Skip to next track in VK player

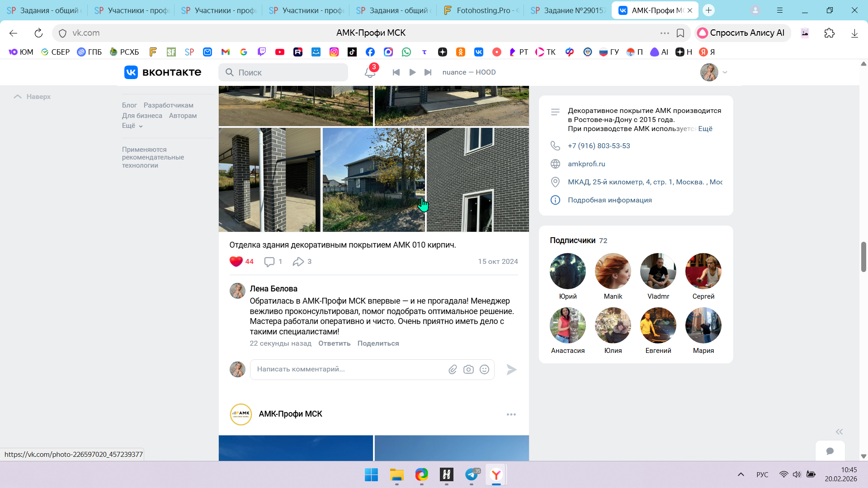428,72
